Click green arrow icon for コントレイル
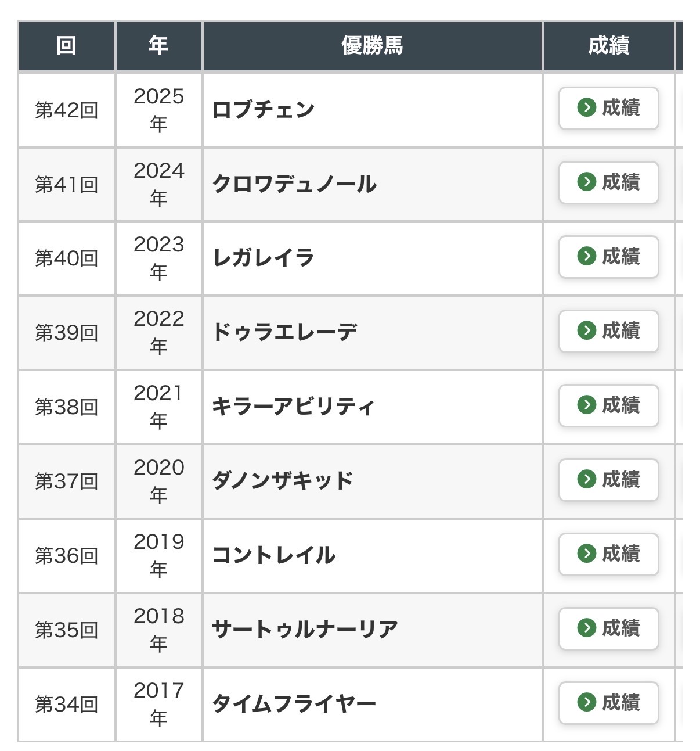 (586, 554)
